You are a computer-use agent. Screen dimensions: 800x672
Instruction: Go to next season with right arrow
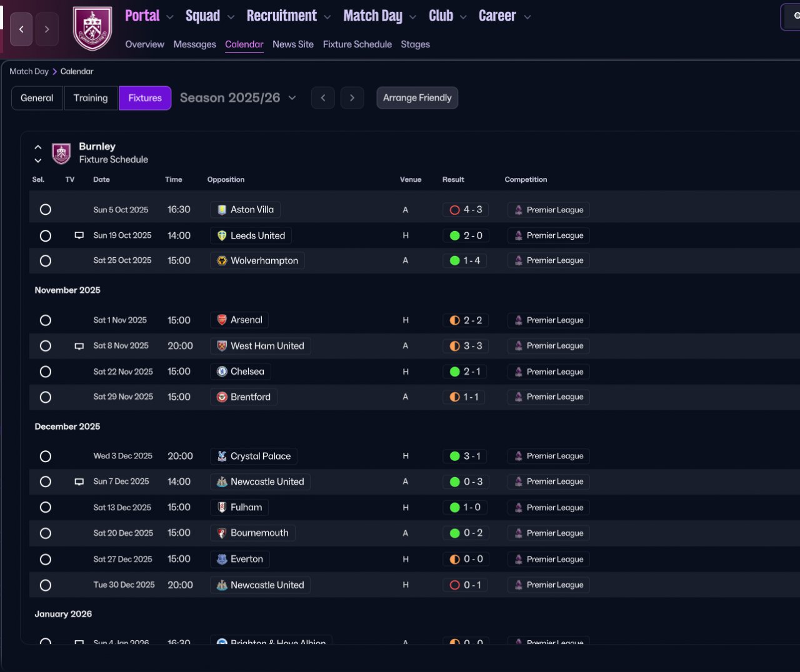click(352, 98)
